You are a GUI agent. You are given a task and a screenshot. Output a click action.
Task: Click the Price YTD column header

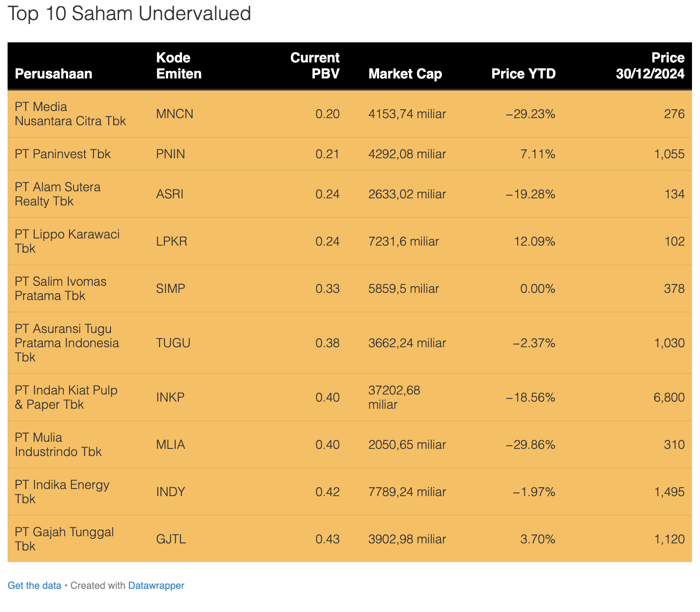pyautogui.click(x=523, y=74)
